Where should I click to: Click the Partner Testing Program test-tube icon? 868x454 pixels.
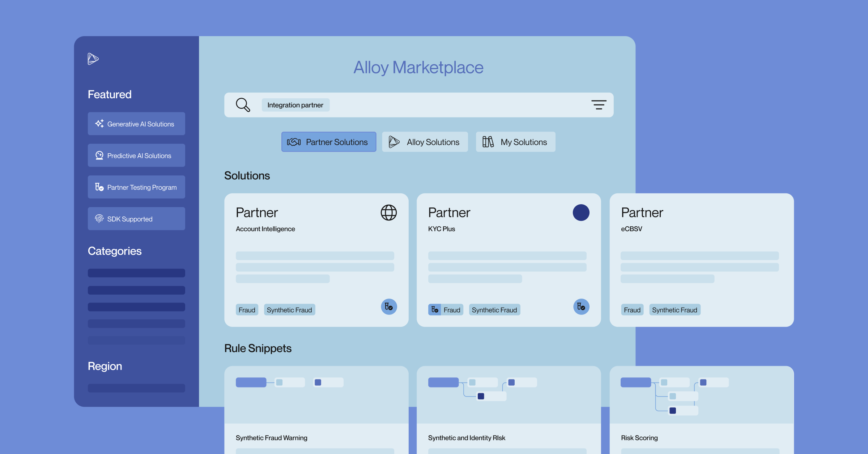(99, 187)
